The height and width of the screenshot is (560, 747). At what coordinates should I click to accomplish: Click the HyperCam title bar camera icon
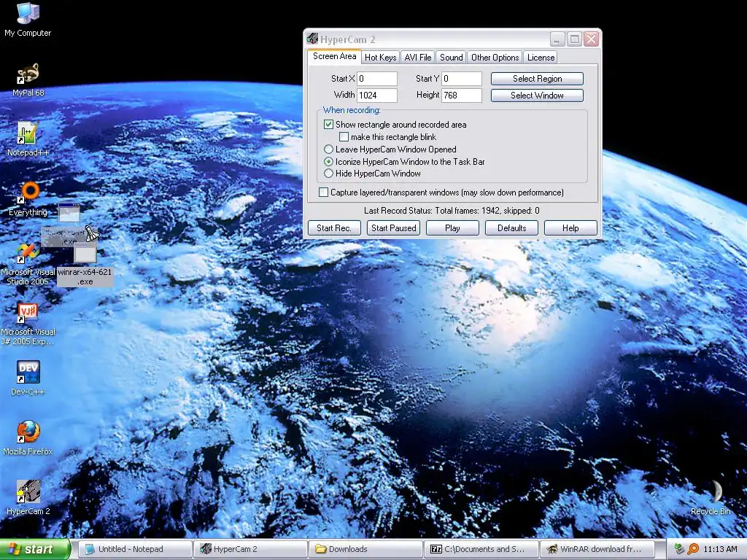tap(312, 39)
